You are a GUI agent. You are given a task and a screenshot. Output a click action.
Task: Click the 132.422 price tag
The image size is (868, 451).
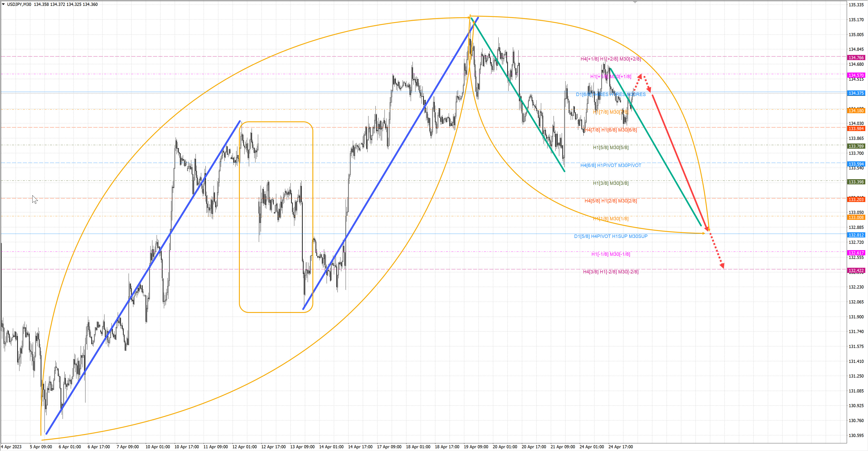pos(856,270)
